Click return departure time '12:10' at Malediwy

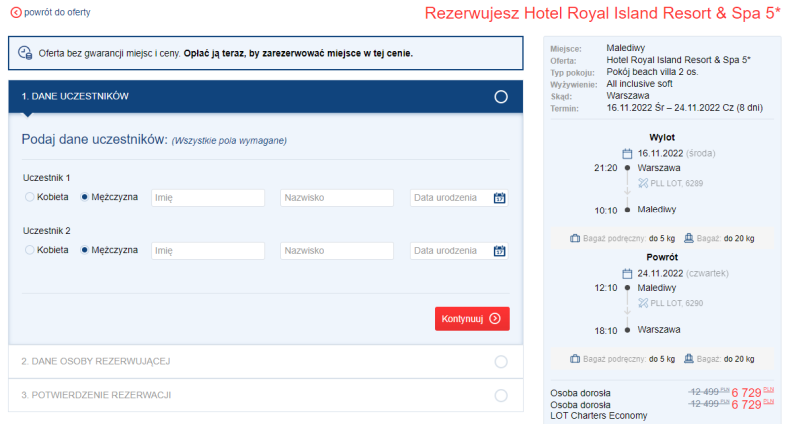click(606, 288)
